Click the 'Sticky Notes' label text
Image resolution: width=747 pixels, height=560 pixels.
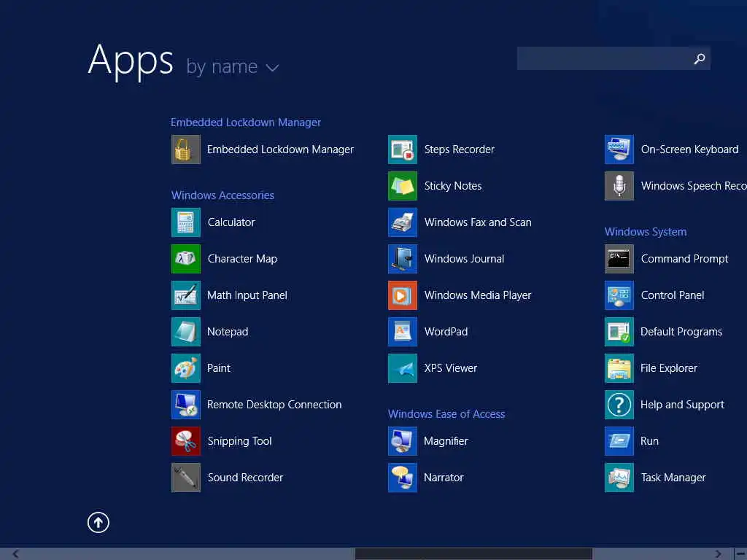click(453, 186)
